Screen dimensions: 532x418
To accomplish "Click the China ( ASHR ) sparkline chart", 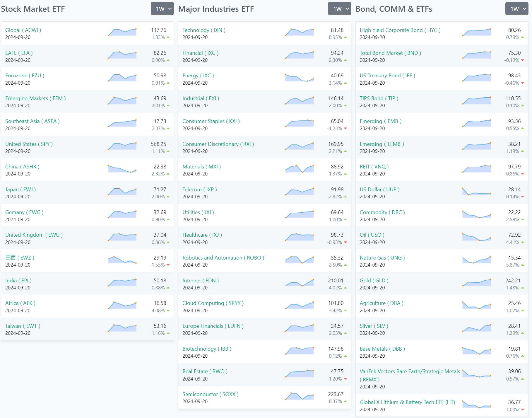I will [122, 169].
